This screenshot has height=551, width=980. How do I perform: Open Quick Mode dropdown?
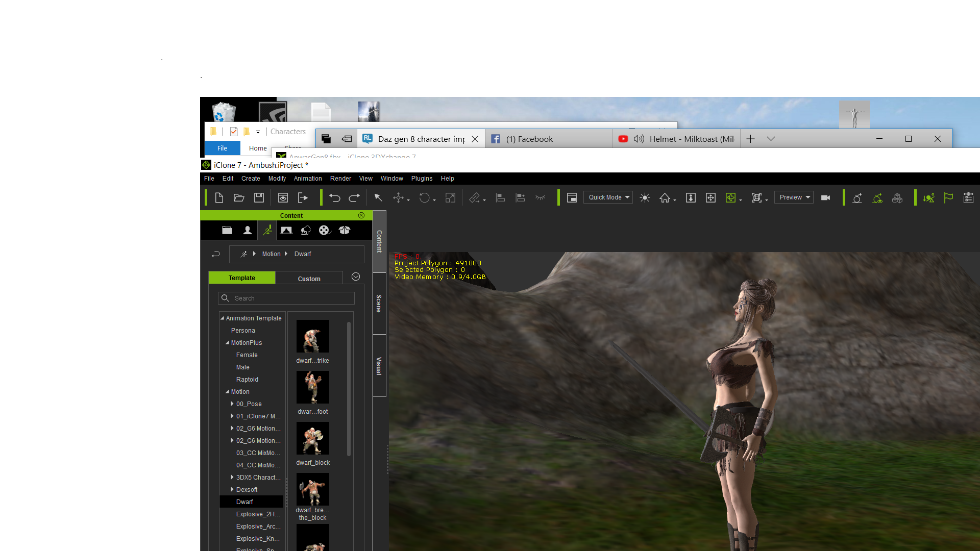608,197
